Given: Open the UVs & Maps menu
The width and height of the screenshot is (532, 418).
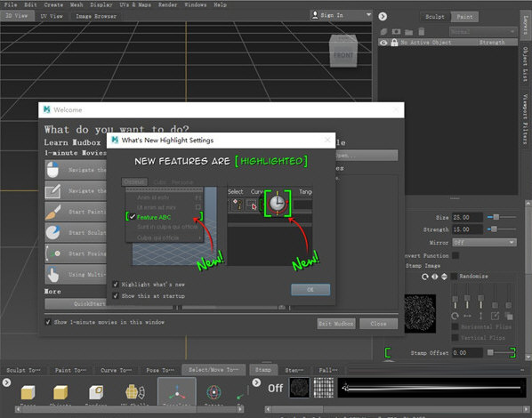Looking at the screenshot, I should point(135,4).
